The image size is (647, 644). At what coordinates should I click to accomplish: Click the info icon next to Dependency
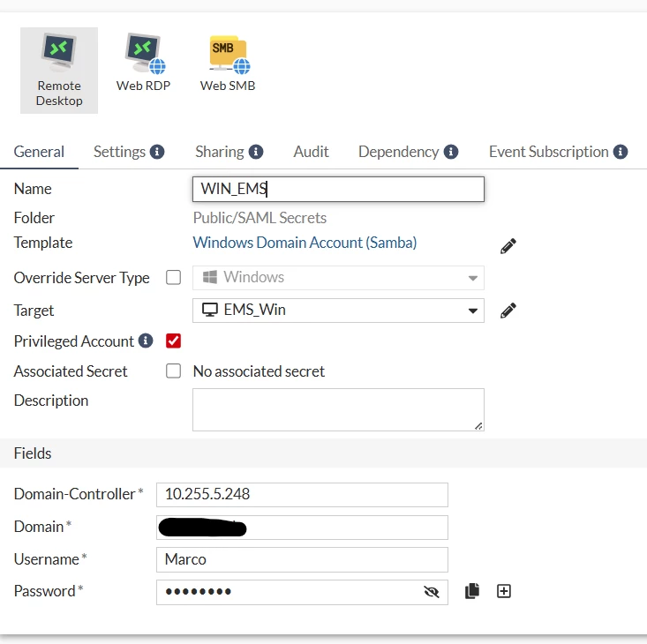click(451, 152)
